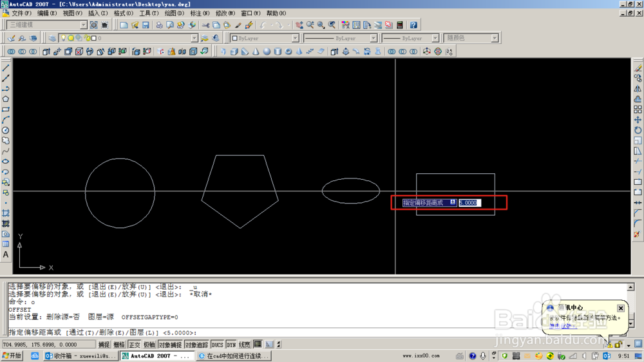This screenshot has width=644, height=362.
Task: Click the Erase modify tool
Action: tap(638, 68)
